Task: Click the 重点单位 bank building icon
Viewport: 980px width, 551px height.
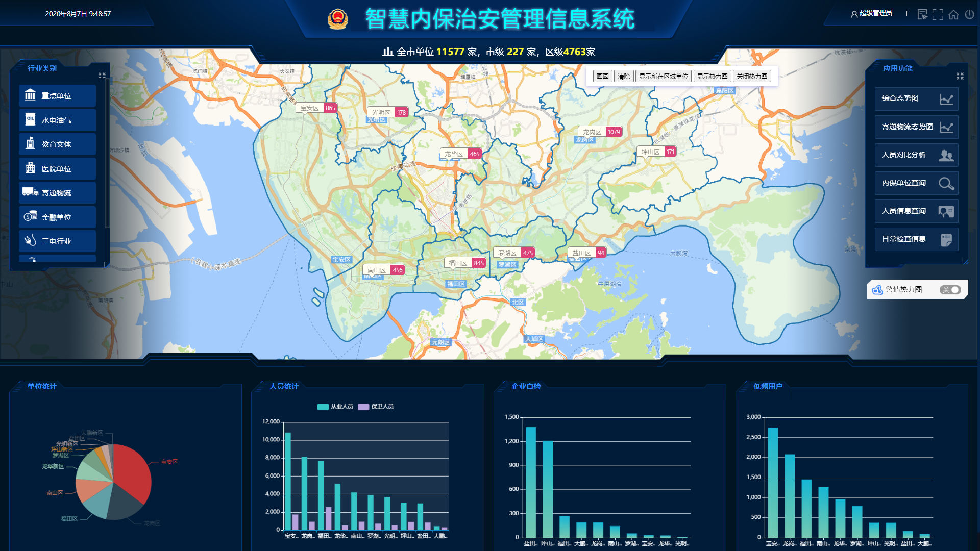Action: [x=30, y=95]
